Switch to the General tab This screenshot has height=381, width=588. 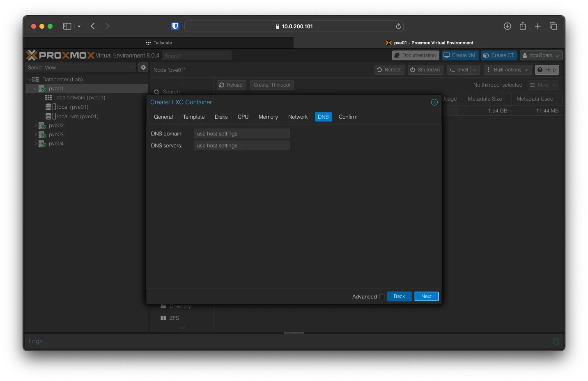tap(163, 117)
